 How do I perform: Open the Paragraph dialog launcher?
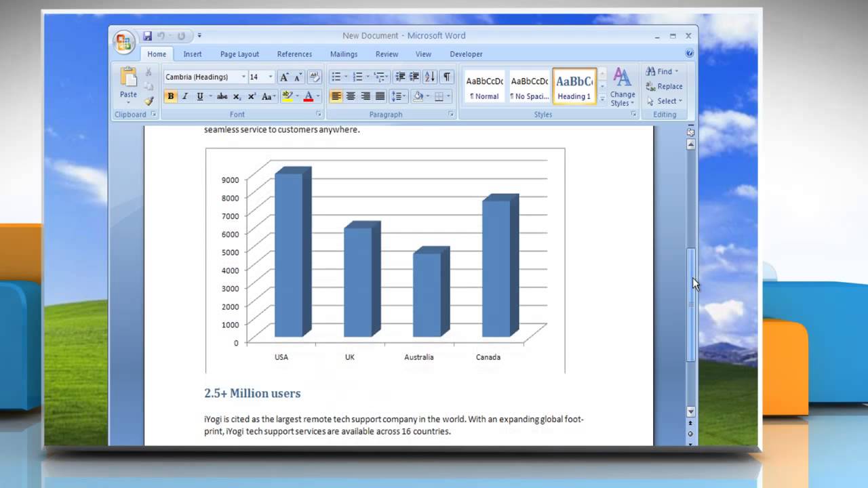point(451,115)
